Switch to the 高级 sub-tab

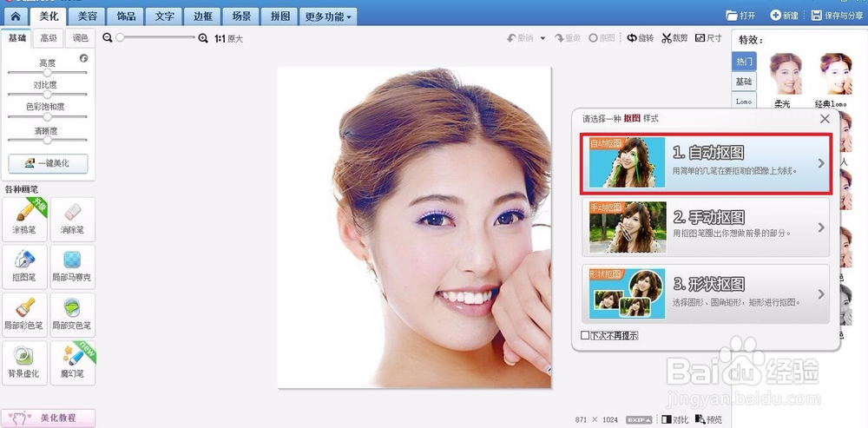(48, 38)
